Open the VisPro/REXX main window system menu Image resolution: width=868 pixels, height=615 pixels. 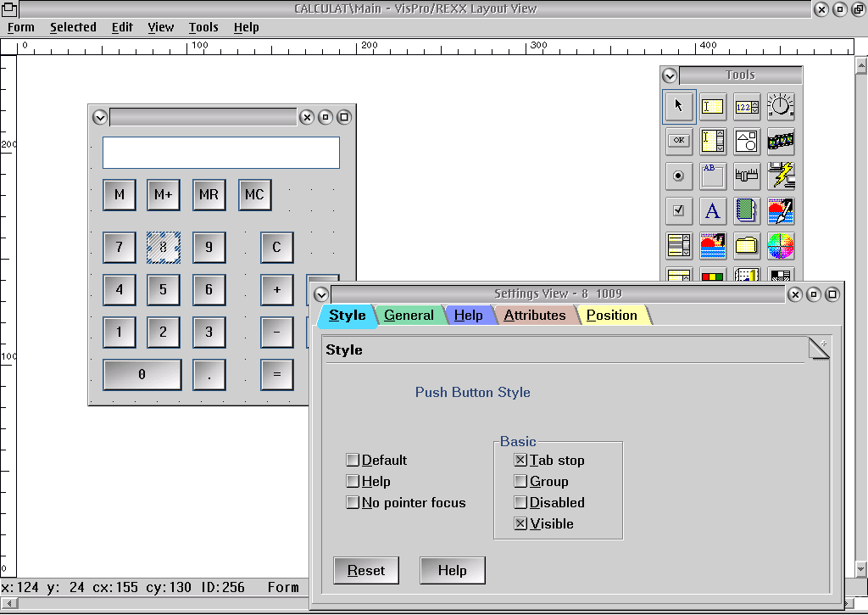click(9, 8)
